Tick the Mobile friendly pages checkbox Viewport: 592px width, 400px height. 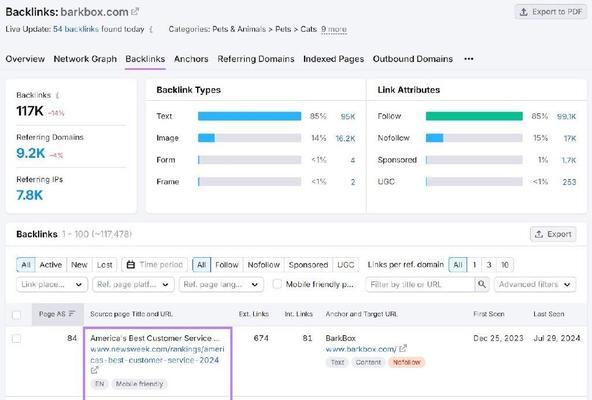pyautogui.click(x=277, y=284)
